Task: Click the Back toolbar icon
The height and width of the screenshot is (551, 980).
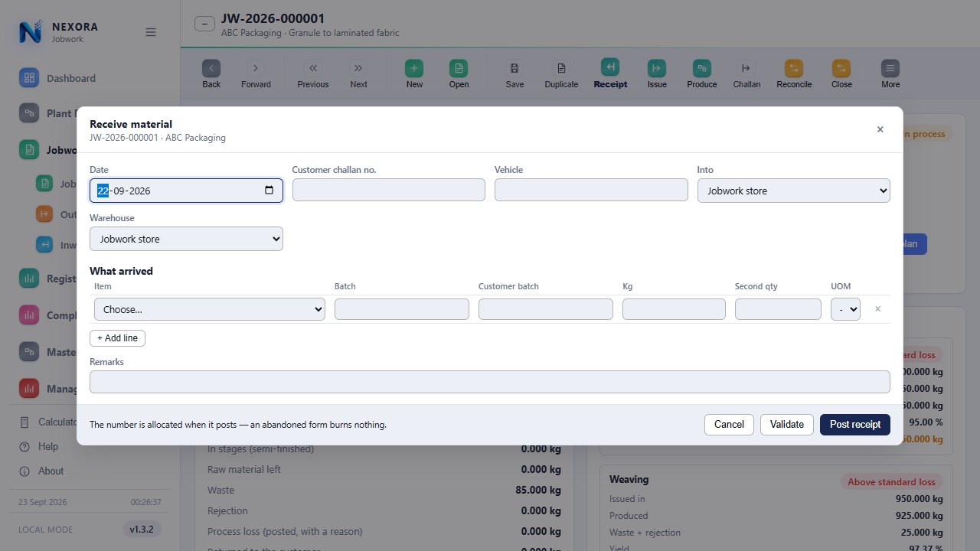Action: point(211,68)
